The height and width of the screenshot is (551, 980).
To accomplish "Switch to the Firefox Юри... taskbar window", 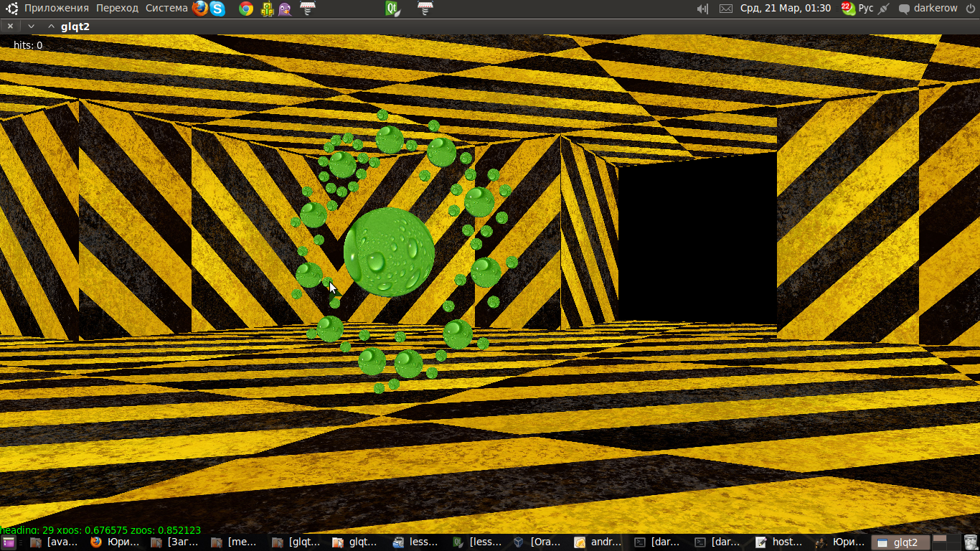I will pyautogui.click(x=116, y=542).
